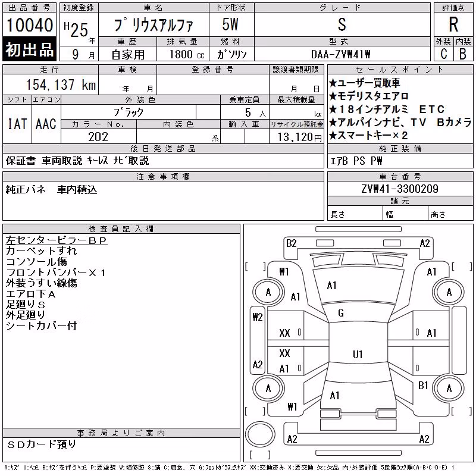Select the 初出品 black label

29,49
